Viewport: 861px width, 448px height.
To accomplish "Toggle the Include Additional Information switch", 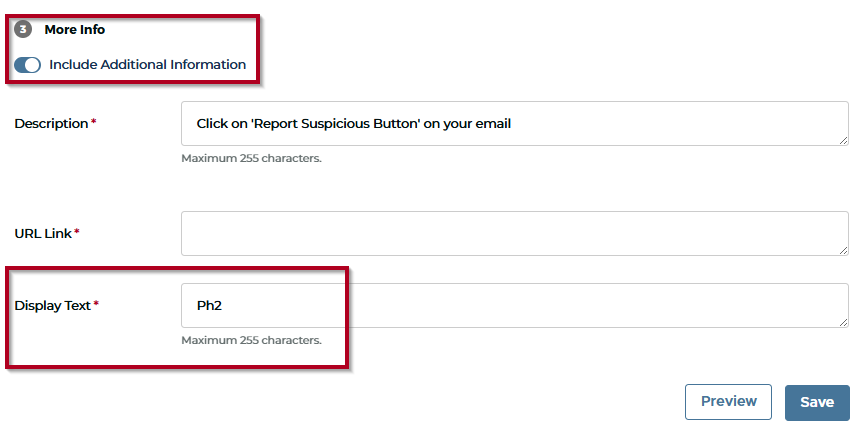I will 27,65.
